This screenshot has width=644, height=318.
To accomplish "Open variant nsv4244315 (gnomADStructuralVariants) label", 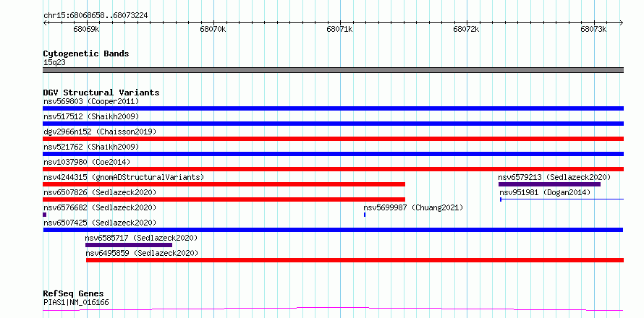I will coord(124,177).
